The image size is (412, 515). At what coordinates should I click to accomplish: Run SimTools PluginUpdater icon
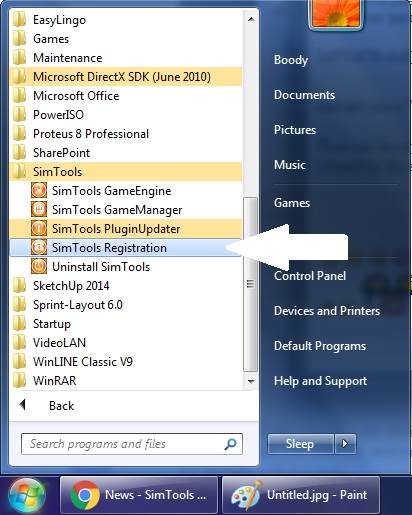(x=39, y=228)
